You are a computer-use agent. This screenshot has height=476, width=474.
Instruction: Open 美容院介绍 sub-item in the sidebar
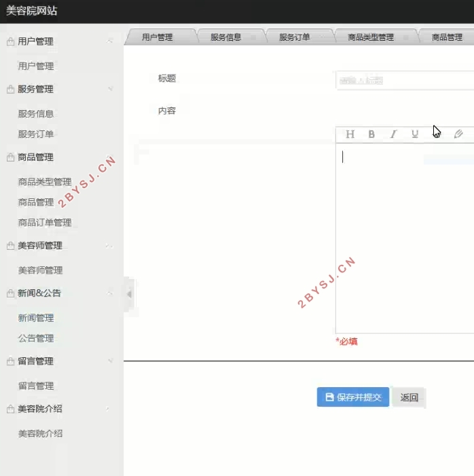pyautogui.click(x=40, y=433)
